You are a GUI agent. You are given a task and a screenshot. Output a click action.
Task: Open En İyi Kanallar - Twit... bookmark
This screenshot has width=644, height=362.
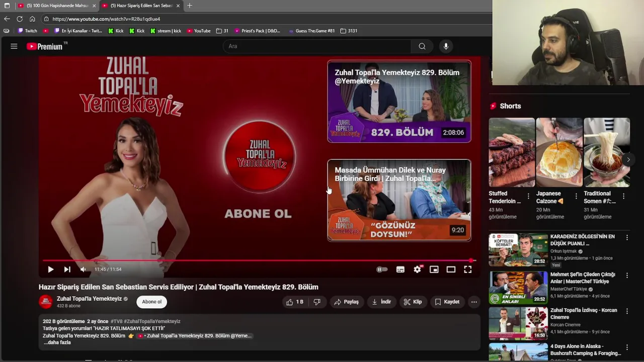(x=77, y=31)
